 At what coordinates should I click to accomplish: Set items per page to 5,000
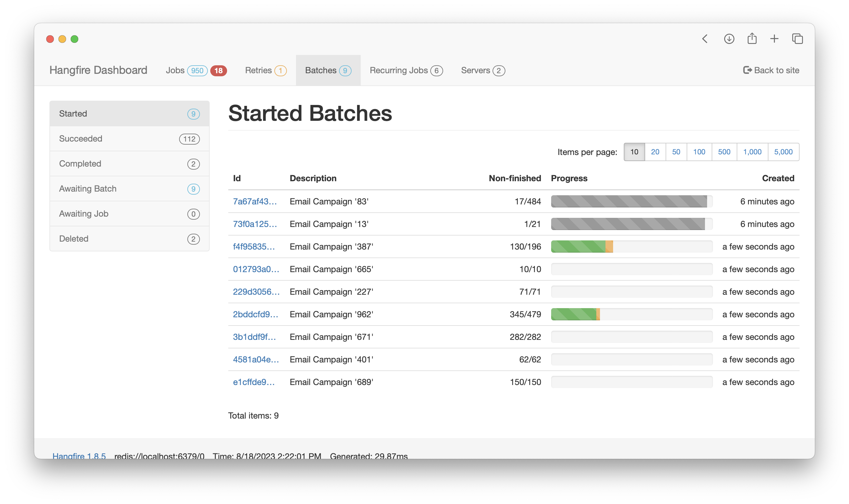(783, 152)
